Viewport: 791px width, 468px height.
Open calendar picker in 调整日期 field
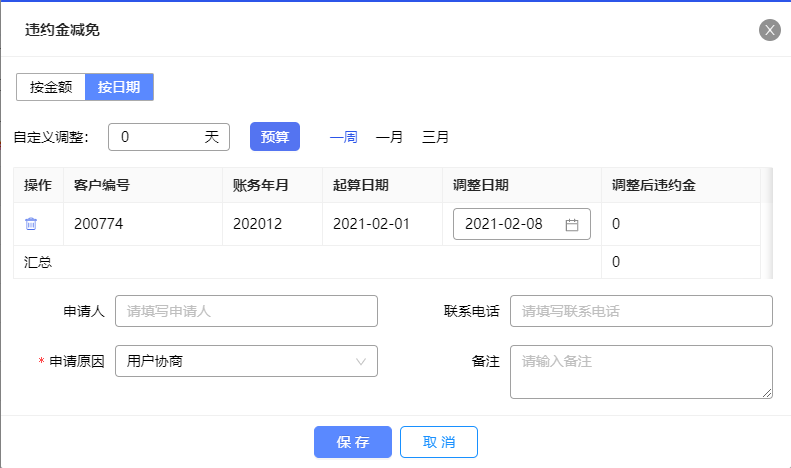(572, 224)
